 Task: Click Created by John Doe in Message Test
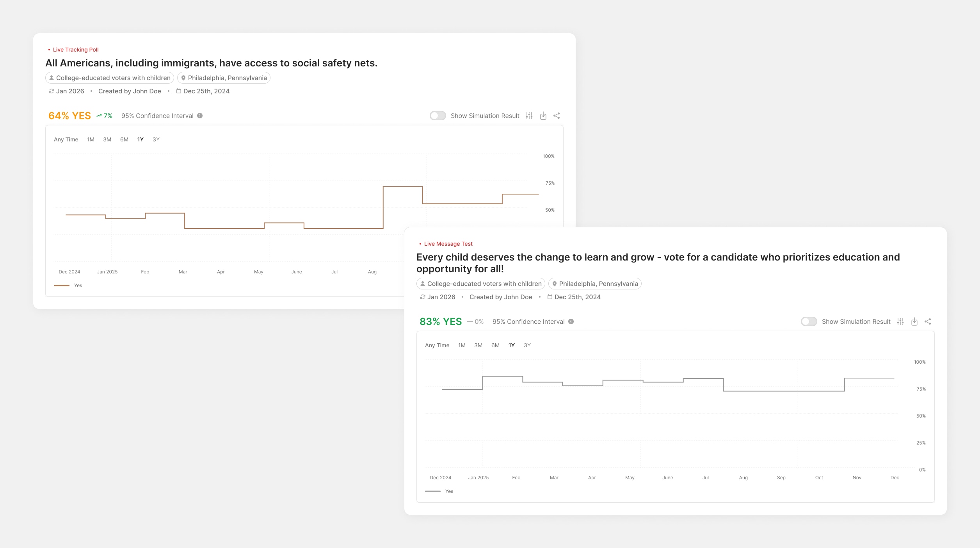pos(501,297)
